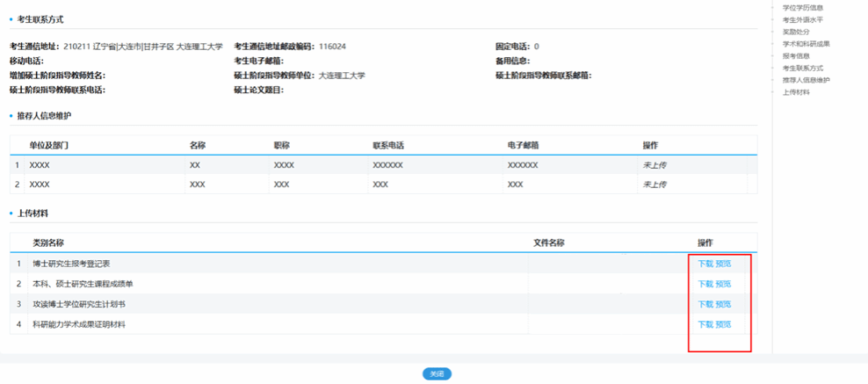Viewport: 868px width, 384px height.
Task: Click the 单位及部门 column header
Action: [x=48, y=145]
